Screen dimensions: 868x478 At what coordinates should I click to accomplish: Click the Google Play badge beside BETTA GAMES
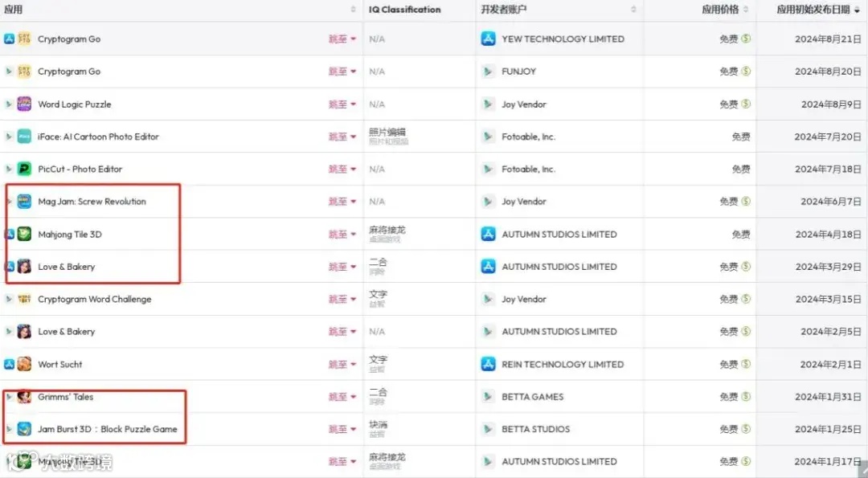coord(488,397)
